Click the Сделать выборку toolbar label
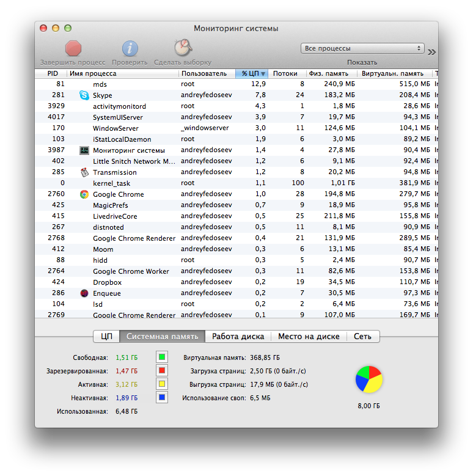 183,62
